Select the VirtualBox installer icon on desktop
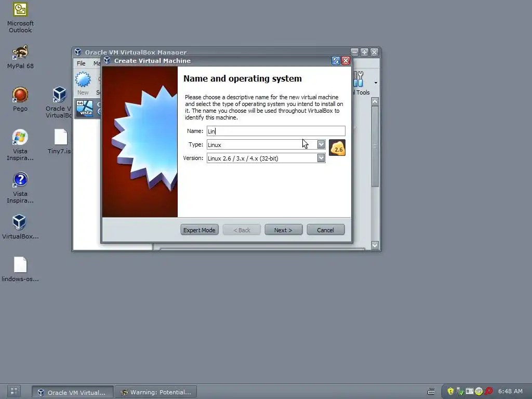Screen dimensions: 532x399 19,222
